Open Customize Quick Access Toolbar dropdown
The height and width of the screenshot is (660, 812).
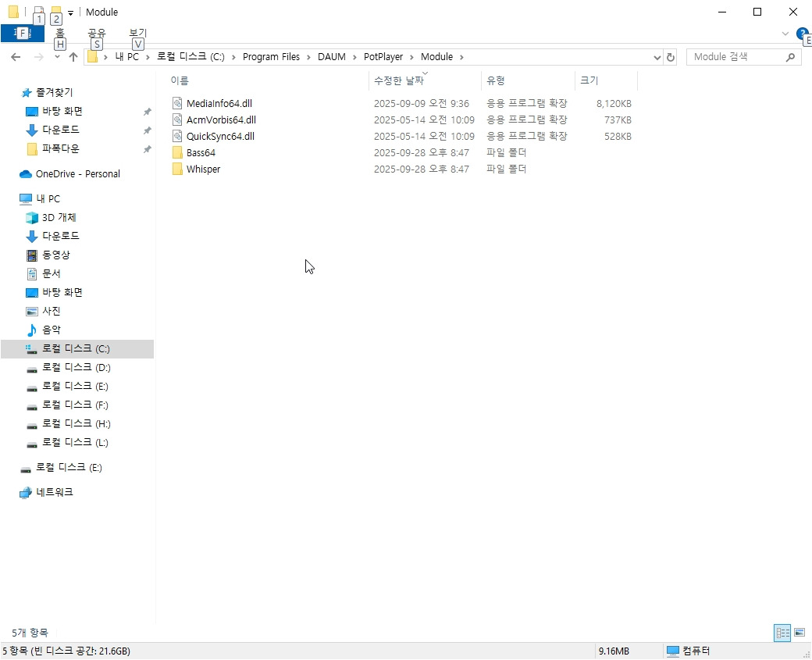tap(70, 13)
